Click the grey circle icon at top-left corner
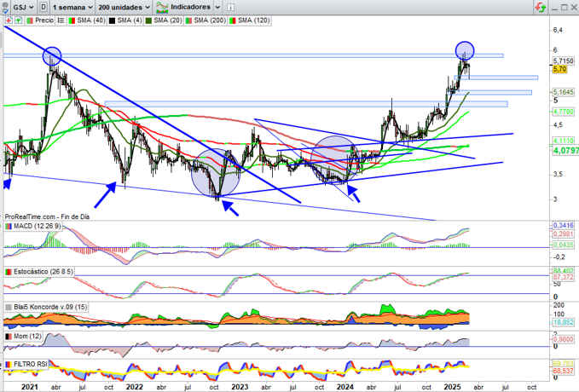This screenshot has height=392, width=579. coord(5,5)
